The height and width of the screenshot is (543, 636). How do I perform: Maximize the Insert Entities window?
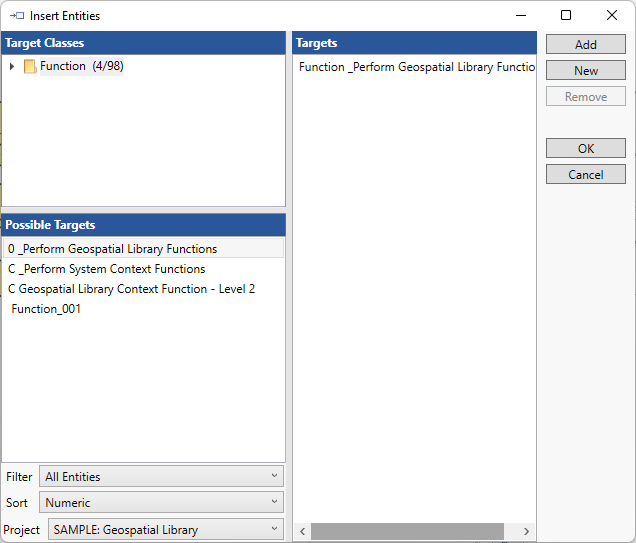coord(566,16)
